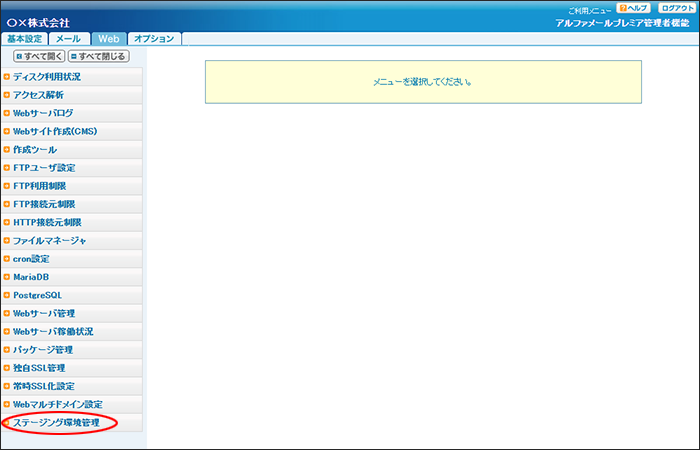Viewport: 700px width, 450px height.
Task: Open the ステージング環境管理 menu item
Action: (x=56, y=423)
